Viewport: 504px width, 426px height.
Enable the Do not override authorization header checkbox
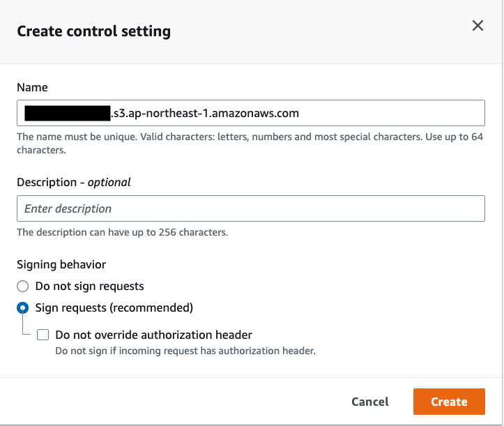43,335
